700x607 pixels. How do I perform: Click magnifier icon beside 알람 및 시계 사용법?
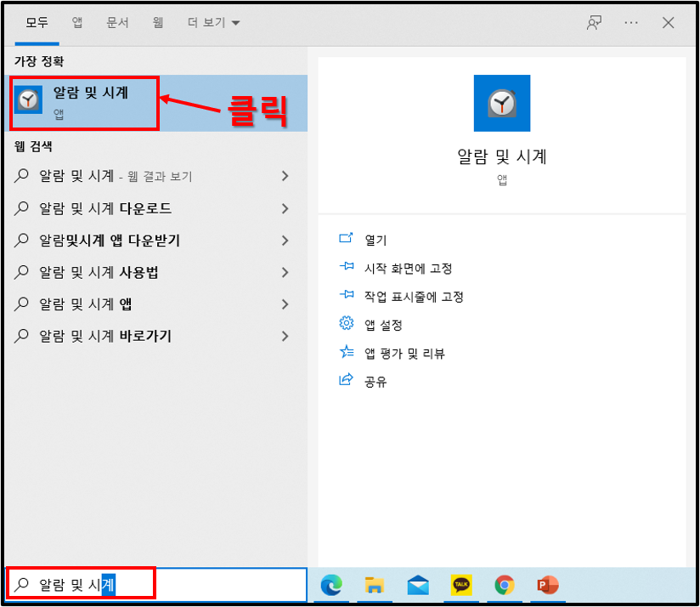click(x=21, y=272)
